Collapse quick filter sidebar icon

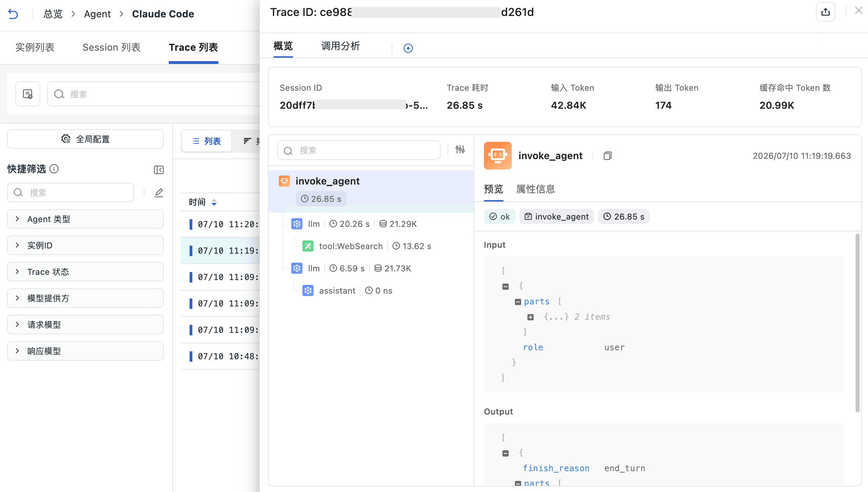click(159, 170)
